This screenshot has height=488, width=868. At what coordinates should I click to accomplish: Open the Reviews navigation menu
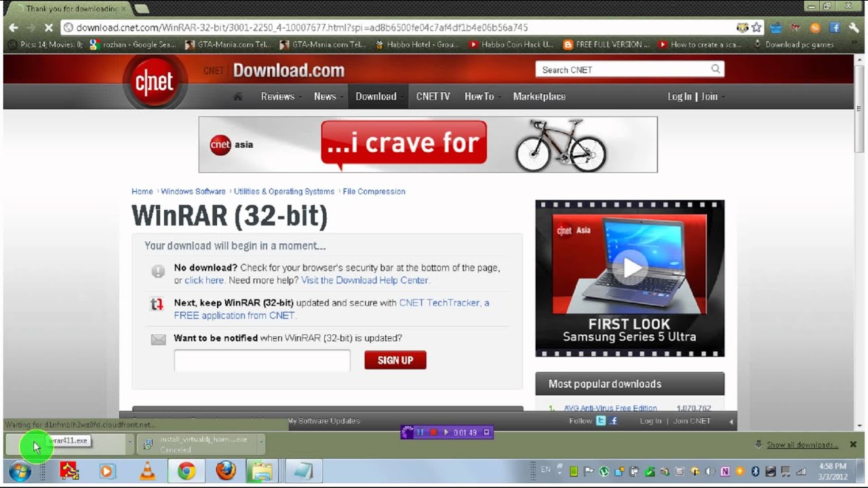click(x=281, y=96)
